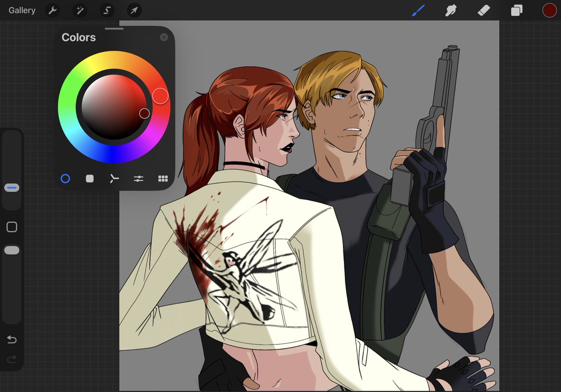Switch to the Harmony color tab
561x392 pixels.
(114, 179)
